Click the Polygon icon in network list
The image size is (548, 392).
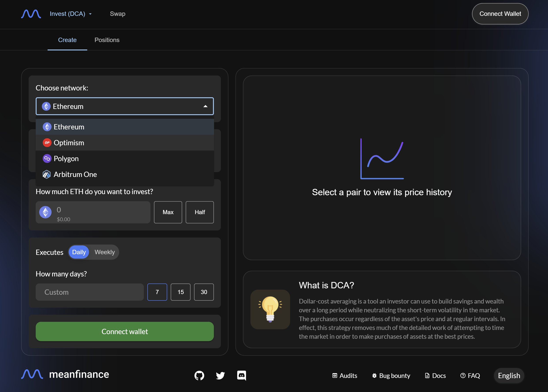[47, 159]
